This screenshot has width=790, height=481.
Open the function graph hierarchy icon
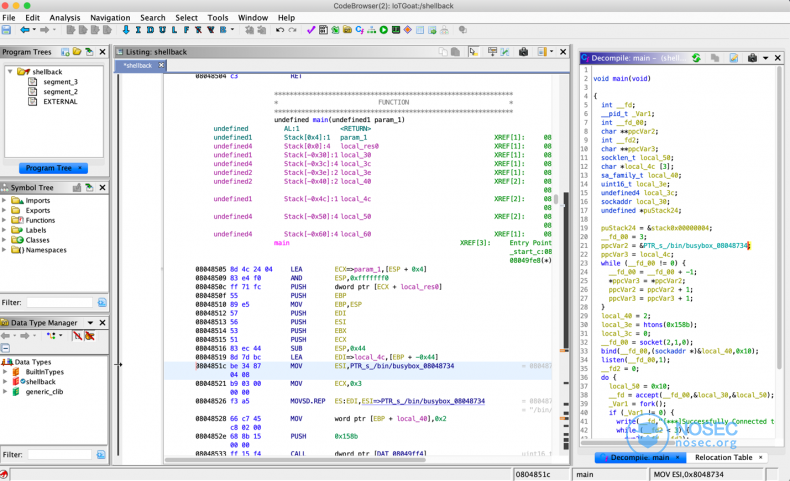pyautogui.click(x=371, y=30)
